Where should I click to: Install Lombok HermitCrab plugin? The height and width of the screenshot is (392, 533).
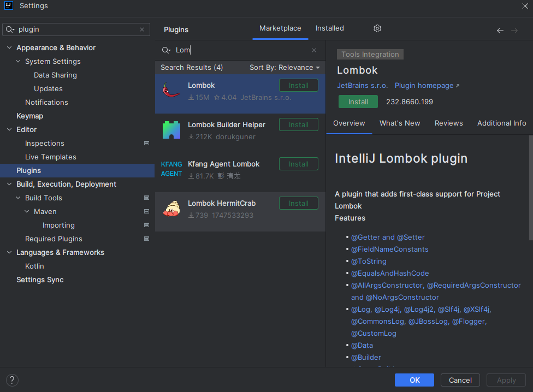299,204
